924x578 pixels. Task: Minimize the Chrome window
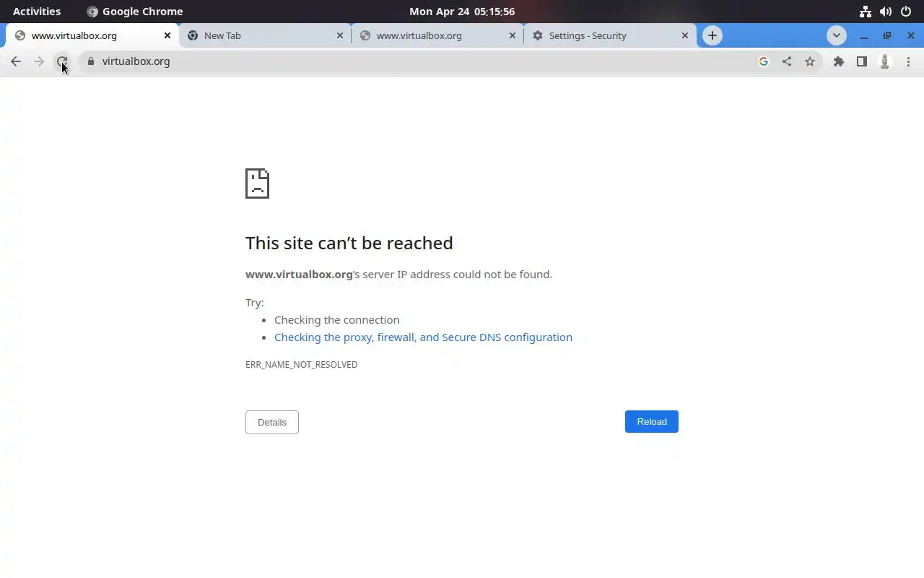(864, 35)
